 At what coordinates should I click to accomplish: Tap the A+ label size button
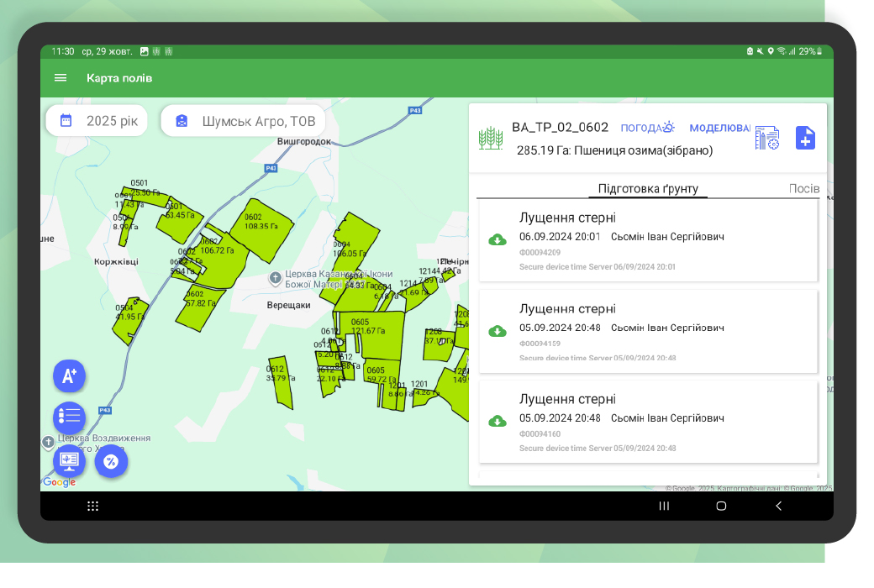(69, 375)
